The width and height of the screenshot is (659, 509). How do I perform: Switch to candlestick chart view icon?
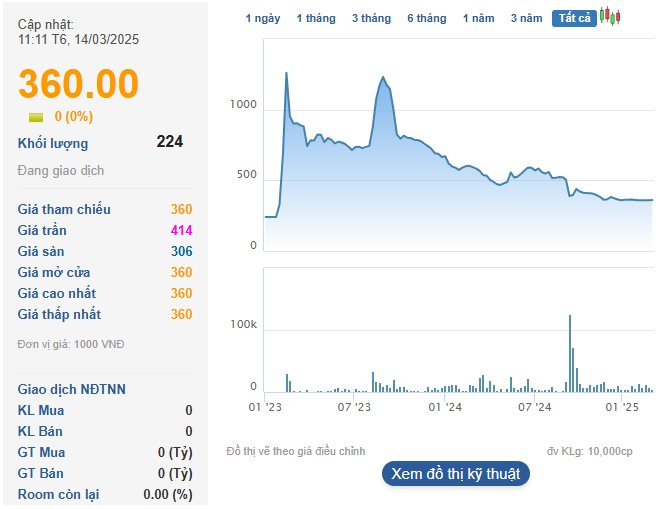click(611, 17)
